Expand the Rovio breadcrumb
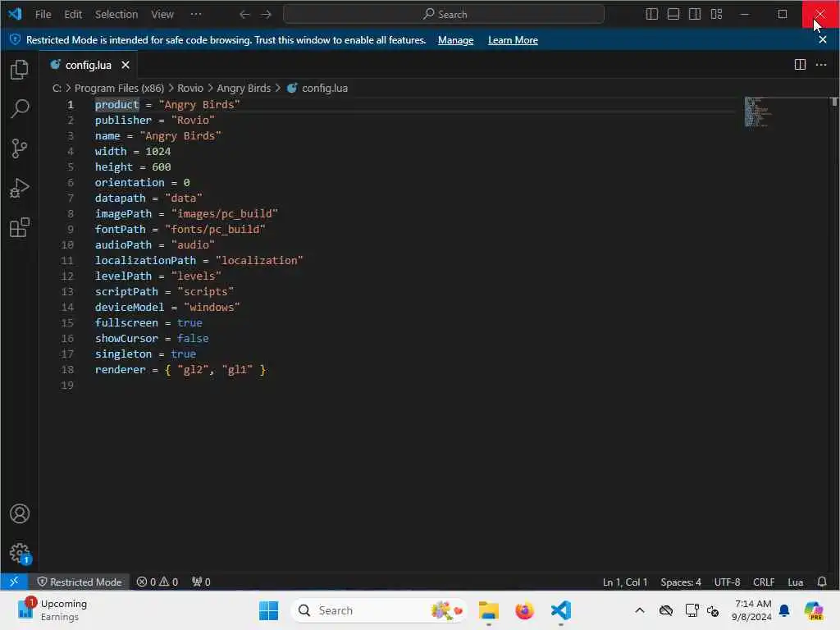Image resolution: width=840 pixels, height=630 pixels. (x=190, y=88)
